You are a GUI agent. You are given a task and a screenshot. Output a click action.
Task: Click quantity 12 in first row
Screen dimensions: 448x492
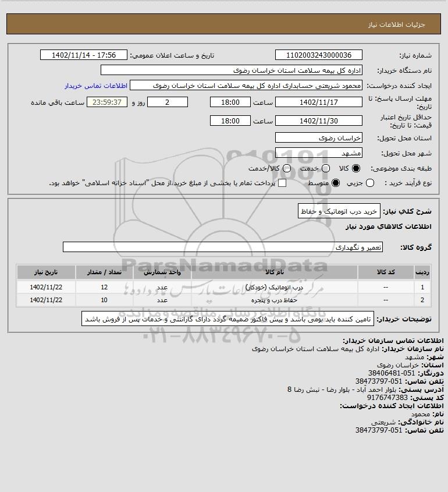click(x=104, y=287)
